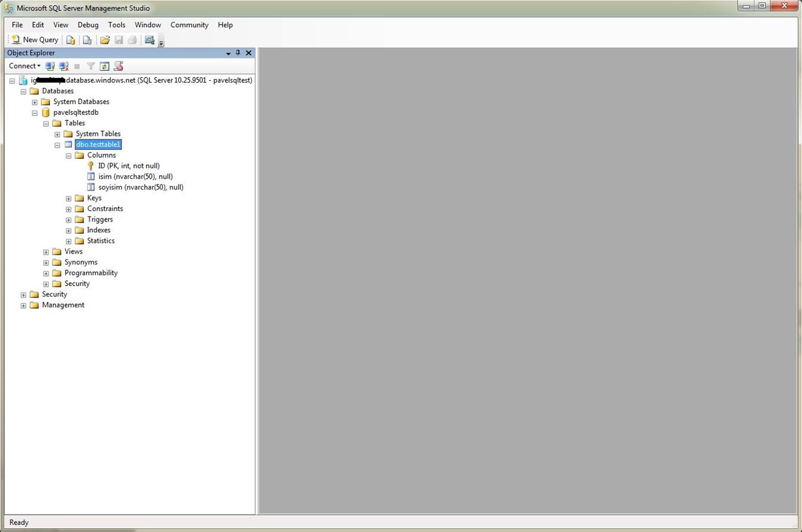Screen dimensions: 802x532
Task: Click the Activity Monitor toolbar icon
Action: point(150,40)
